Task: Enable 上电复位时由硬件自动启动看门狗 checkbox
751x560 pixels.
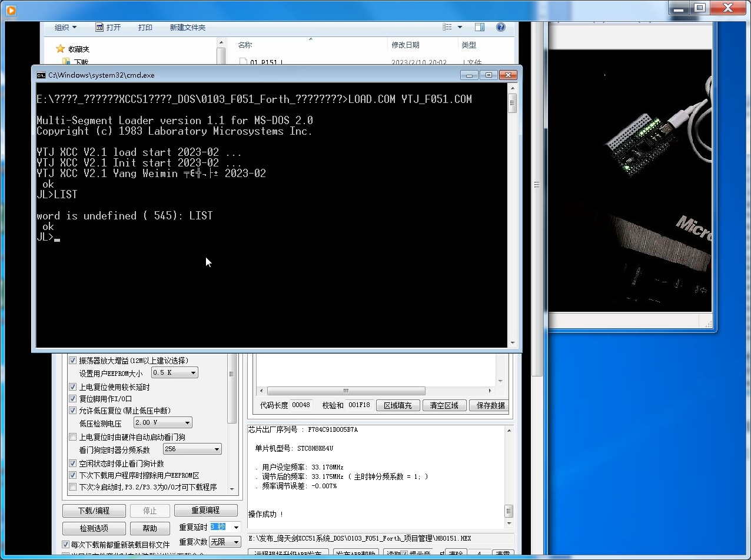Action: [73, 437]
